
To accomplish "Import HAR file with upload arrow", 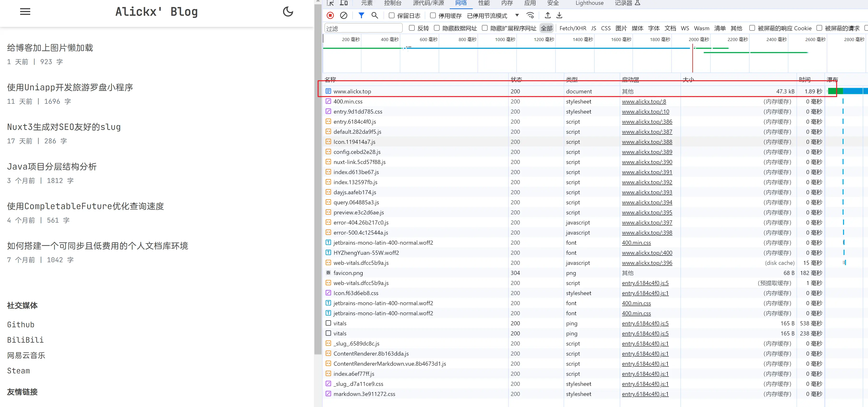I will click(x=548, y=16).
